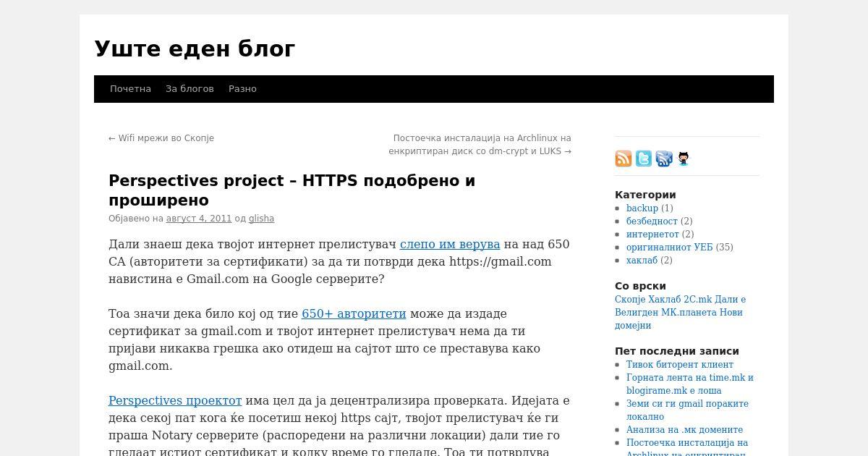
Task: Open the хаклаб category
Action: point(642,261)
